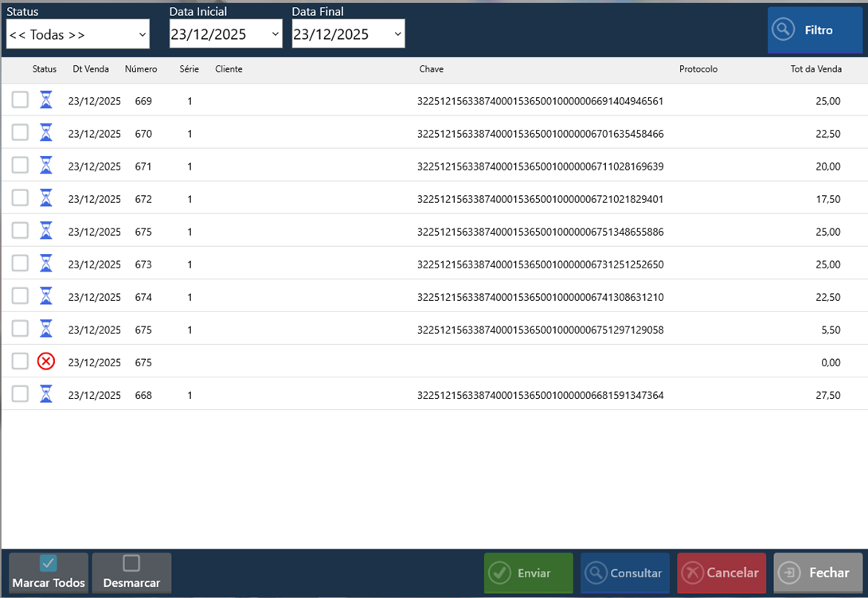This screenshot has height=598, width=868.
Task: Select the checkbox in the 0,00 total row
Action: pos(20,362)
